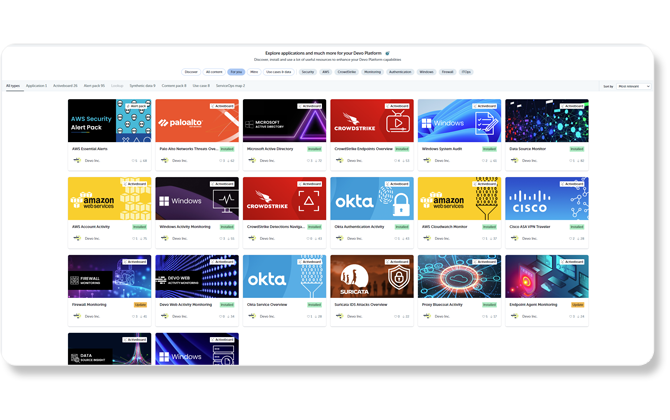Select the CrowdStrike filter chip
The image size is (670, 420).
click(x=347, y=72)
